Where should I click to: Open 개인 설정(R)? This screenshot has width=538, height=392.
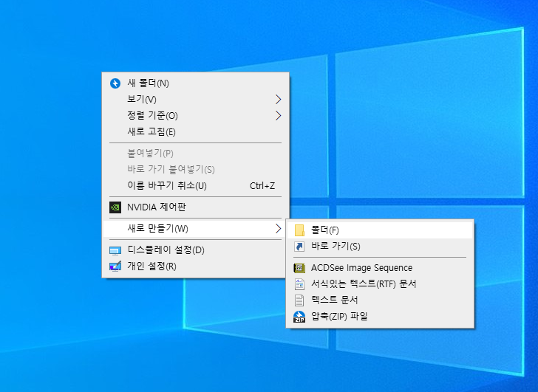pyautogui.click(x=196, y=267)
